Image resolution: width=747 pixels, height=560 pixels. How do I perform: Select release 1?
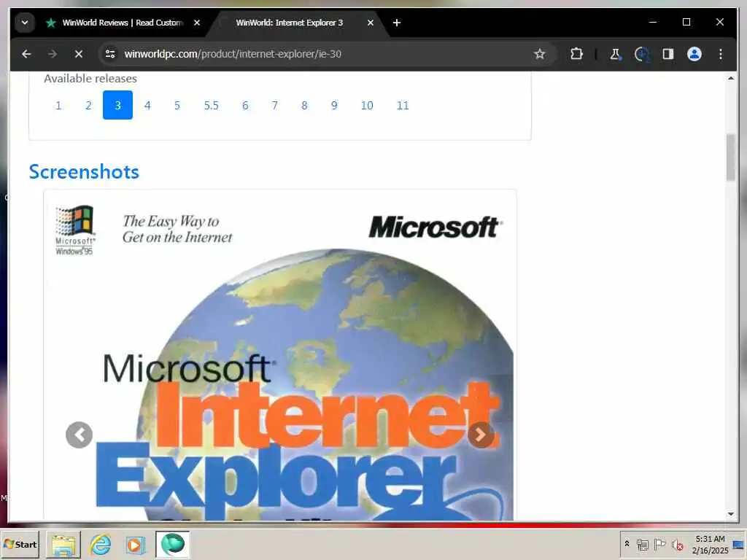(x=58, y=105)
